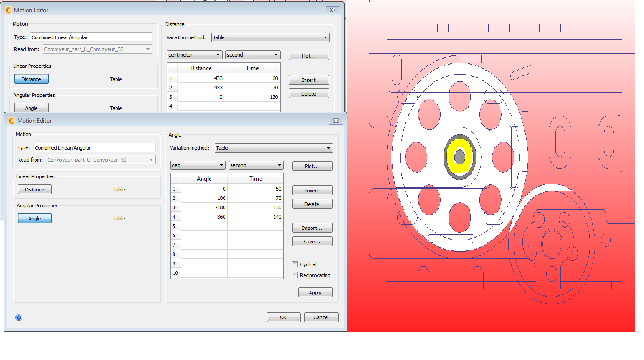Open the Variation method dropdown showing Table

tap(274, 147)
